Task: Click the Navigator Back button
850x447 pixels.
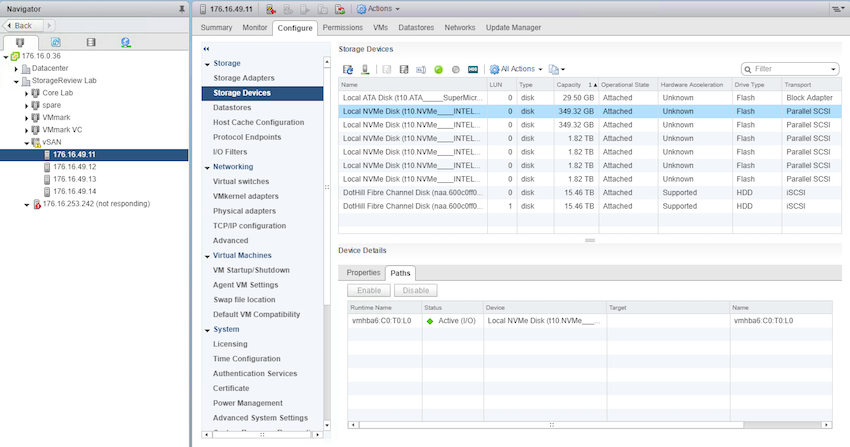Action: [24, 25]
